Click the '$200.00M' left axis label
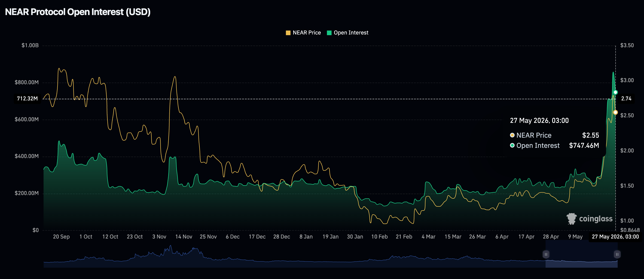The width and height of the screenshot is (644, 279). pos(27,193)
